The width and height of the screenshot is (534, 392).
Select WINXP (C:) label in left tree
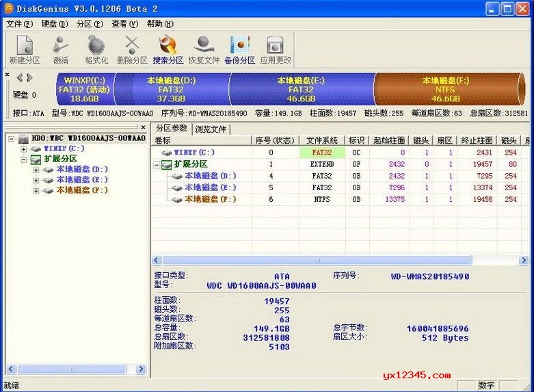tap(64, 148)
